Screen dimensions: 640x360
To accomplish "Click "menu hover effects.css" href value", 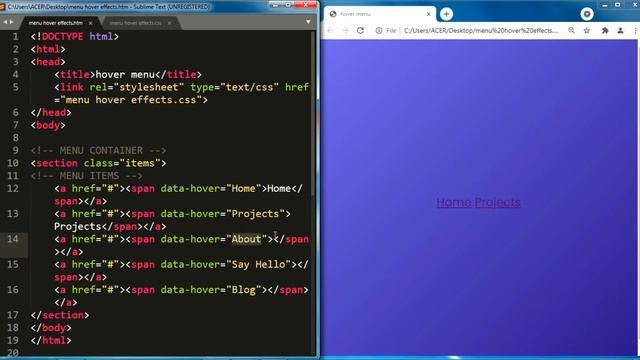I will click(x=131, y=100).
